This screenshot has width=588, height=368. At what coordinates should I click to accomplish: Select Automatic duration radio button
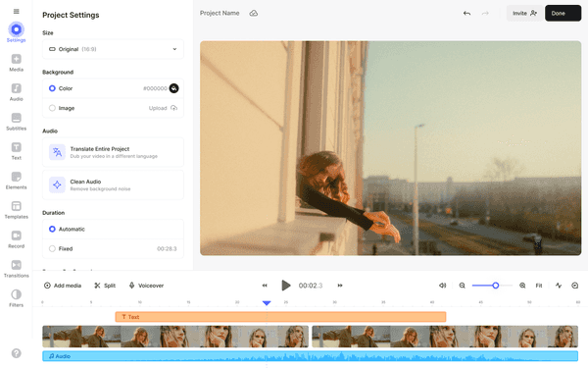tap(52, 229)
